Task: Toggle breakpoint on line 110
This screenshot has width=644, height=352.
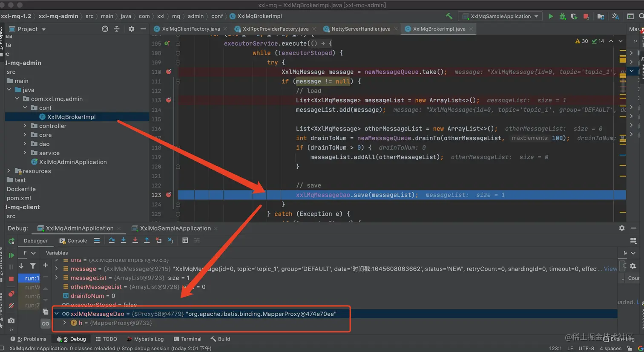Action: click(169, 72)
